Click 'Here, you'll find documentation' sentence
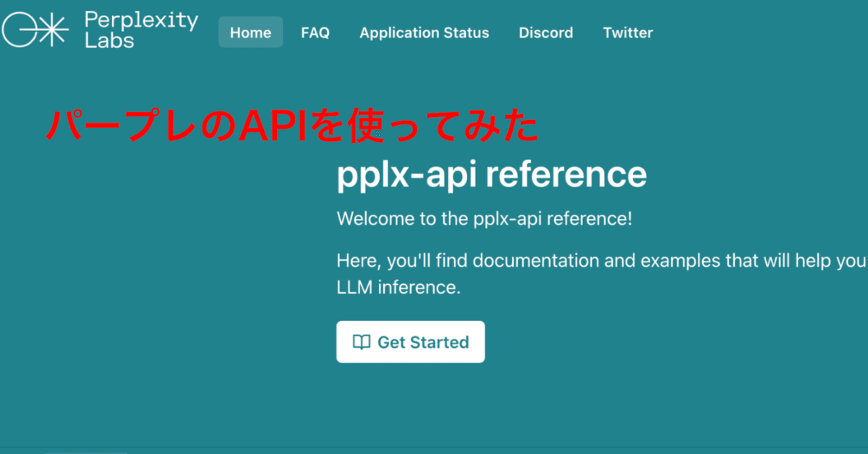The width and height of the screenshot is (868, 454). (x=602, y=260)
